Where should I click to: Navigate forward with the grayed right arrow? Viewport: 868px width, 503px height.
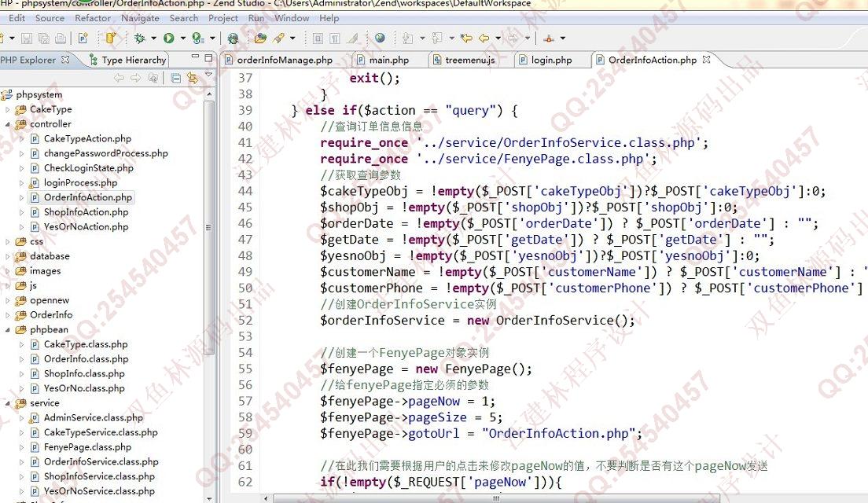click(513, 39)
